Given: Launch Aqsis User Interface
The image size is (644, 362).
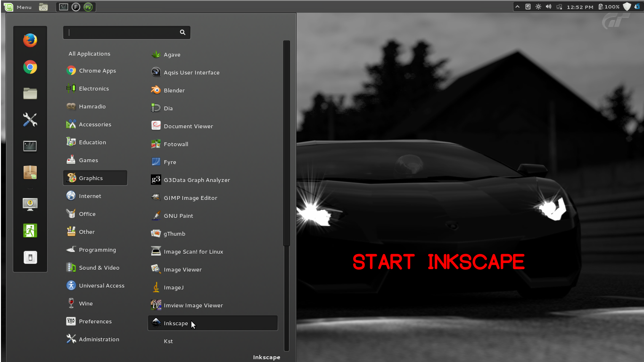Looking at the screenshot, I should click(x=213, y=73).
